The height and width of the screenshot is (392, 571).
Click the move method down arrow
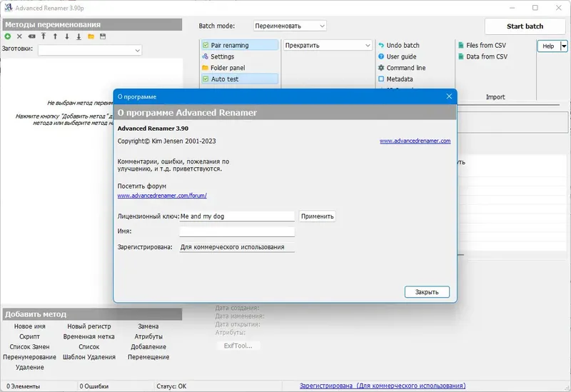click(x=66, y=36)
